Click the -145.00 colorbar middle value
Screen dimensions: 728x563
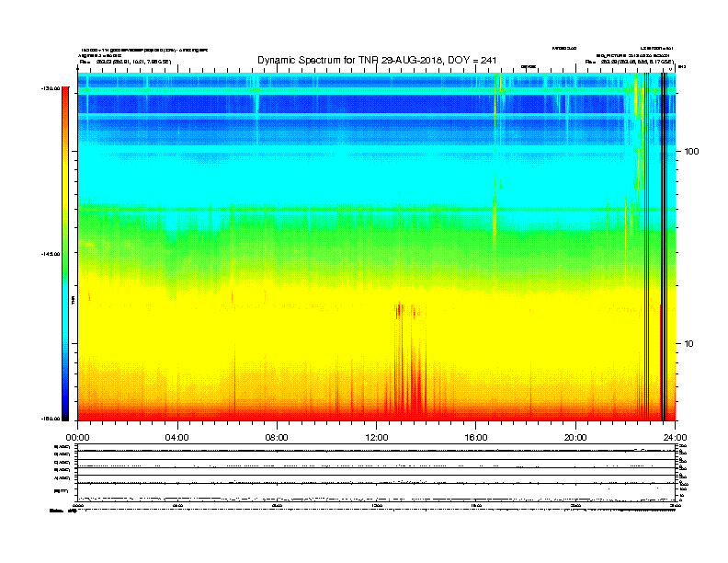point(51,254)
